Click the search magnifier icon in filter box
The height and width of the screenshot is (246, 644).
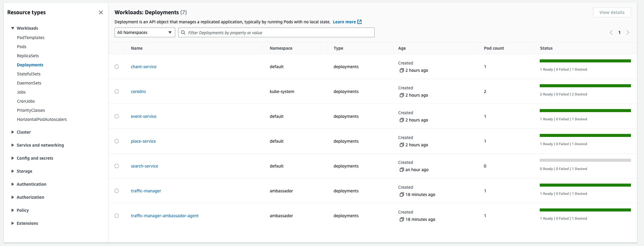pyautogui.click(x=183, y=32)
